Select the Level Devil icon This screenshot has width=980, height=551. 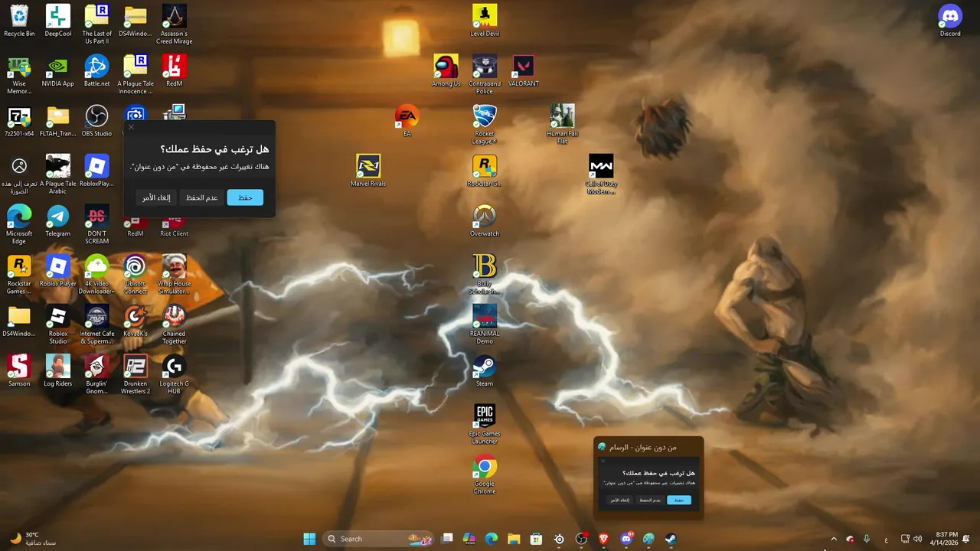485,21
